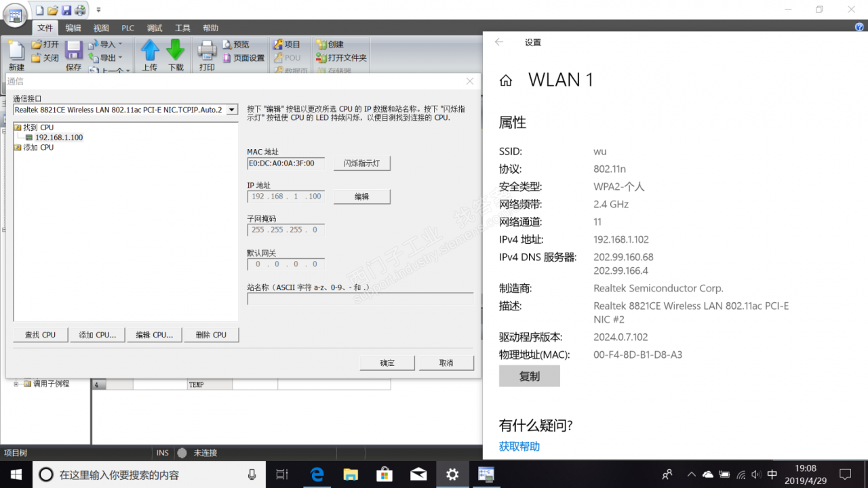
Task: Close the 通信 dialog with the X
Action: (470, 81)
